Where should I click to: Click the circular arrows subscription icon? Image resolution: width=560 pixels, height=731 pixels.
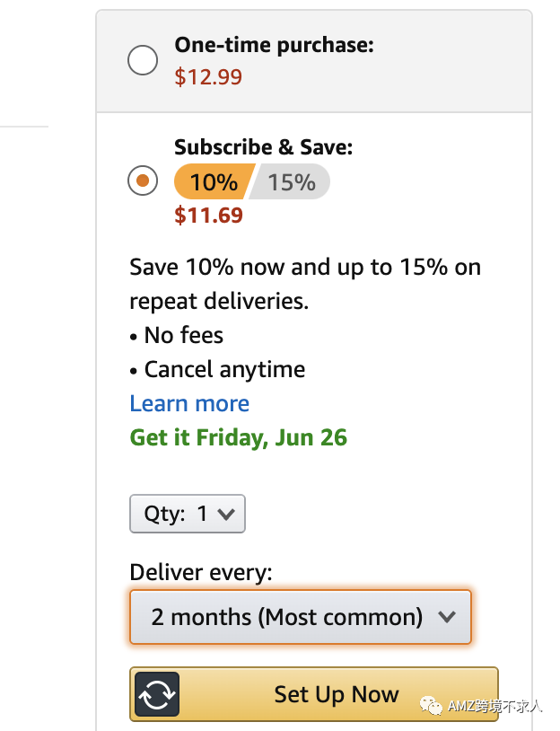coord(157,694)
